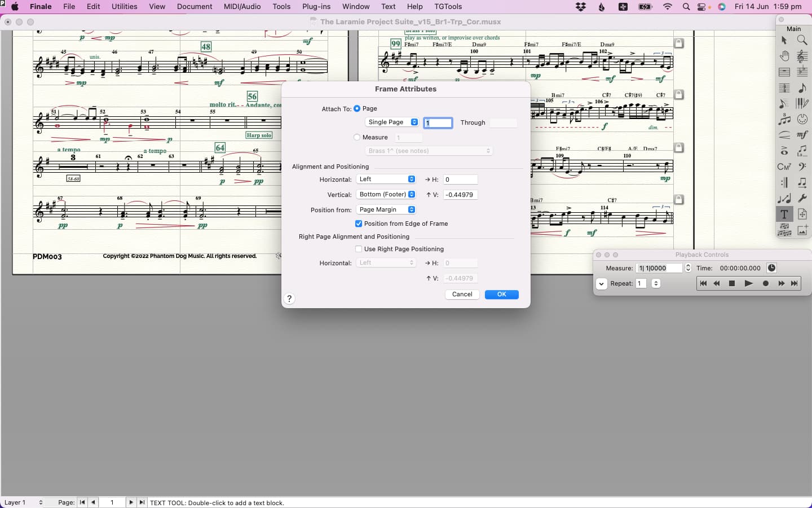
Task: Open the Layer 1 selector in status bar
Action: [x=23, y=502]
